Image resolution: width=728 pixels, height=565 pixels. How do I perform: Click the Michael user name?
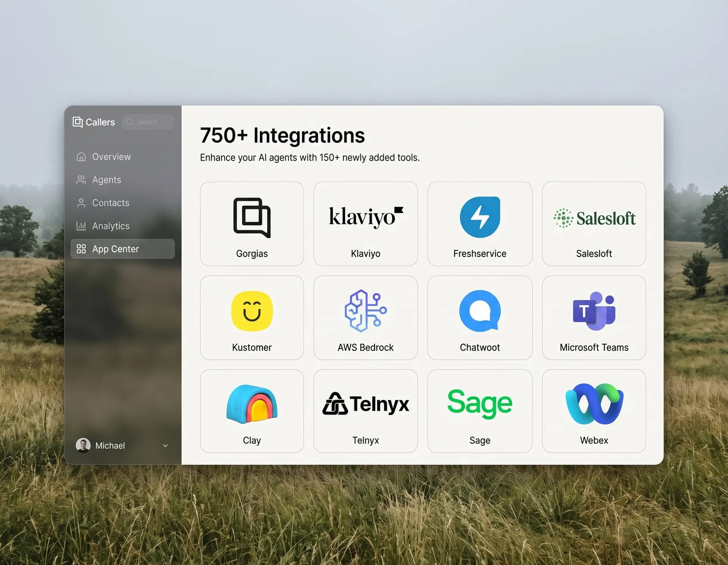(x=110, y=445)
